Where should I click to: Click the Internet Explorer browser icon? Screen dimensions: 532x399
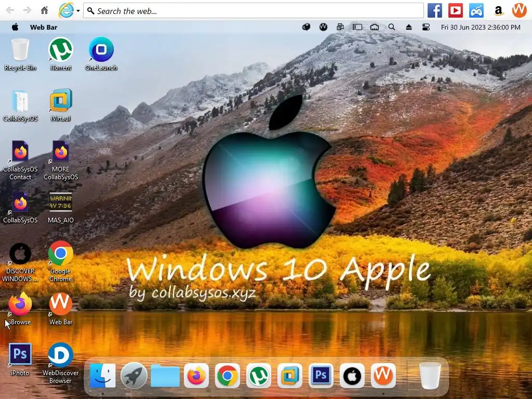point(66,10)
